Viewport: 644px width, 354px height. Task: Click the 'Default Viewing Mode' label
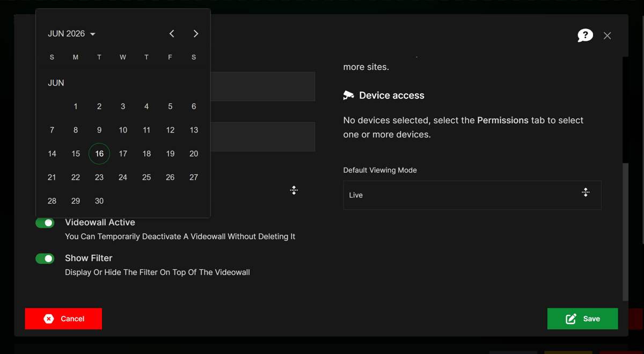(x=380, y=170)
